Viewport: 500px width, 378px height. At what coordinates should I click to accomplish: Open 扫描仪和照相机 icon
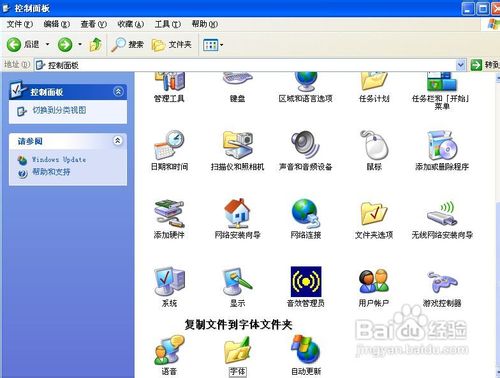[237, 145]
